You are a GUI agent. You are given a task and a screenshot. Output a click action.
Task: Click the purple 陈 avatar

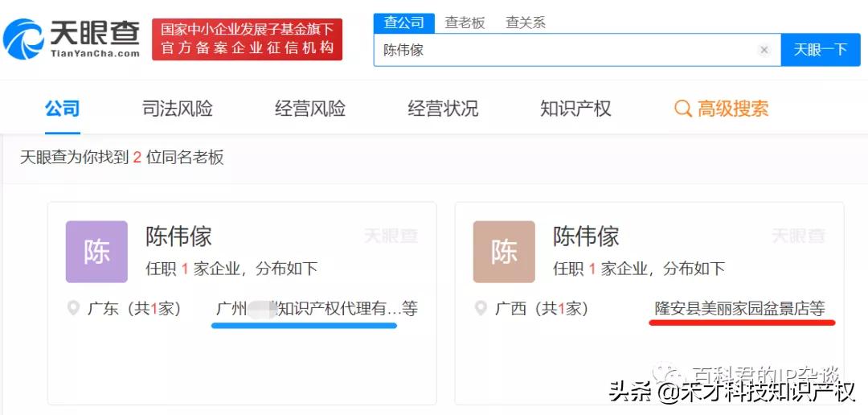click(96, 252)
